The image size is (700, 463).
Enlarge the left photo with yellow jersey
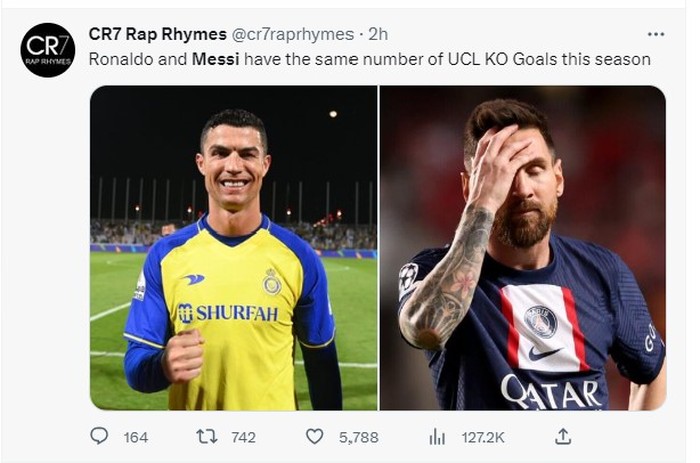(x=233, y=247)
